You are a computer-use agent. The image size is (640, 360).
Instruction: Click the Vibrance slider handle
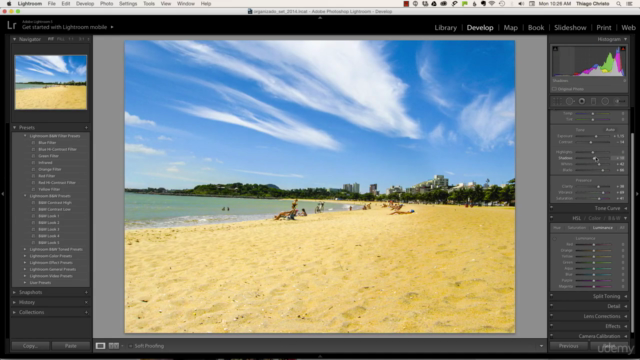(x=603, y=192)
